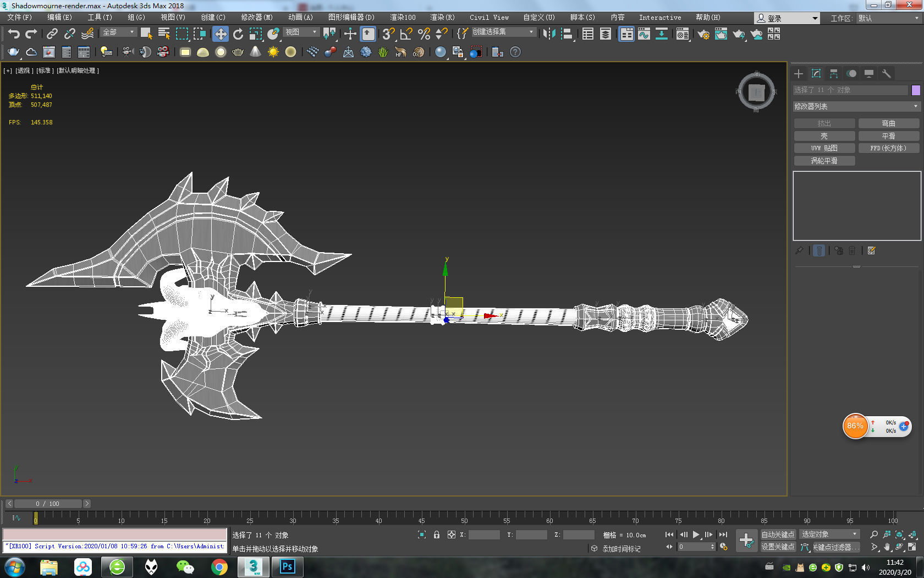Toggle the Percent Snap button
Screen dimensions: 924x578
pyautogui.click(x=424, y=34)
